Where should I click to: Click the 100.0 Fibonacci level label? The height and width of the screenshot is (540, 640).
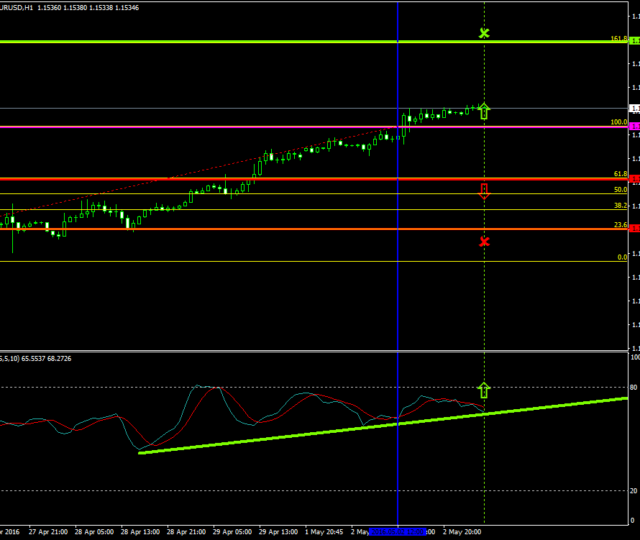[x=619, y=122]
